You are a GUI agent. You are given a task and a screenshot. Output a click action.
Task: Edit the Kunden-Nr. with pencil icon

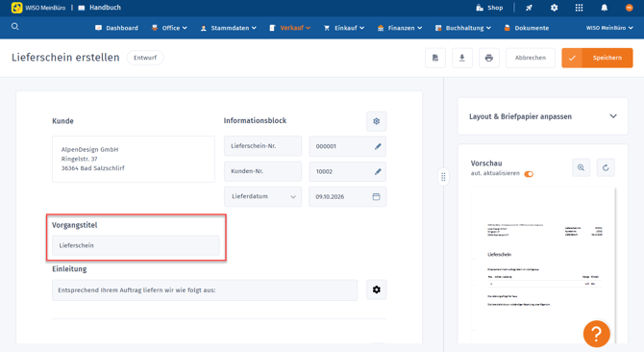378,172
